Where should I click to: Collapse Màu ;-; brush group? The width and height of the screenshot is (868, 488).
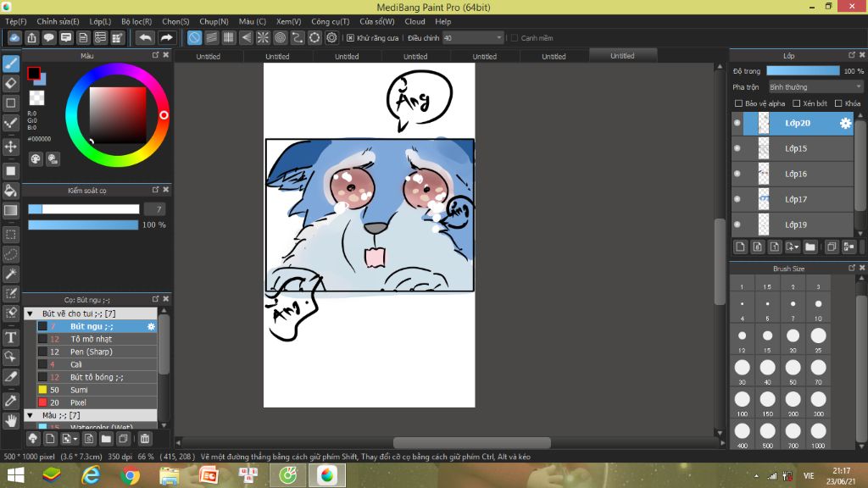tap(31, 415)
